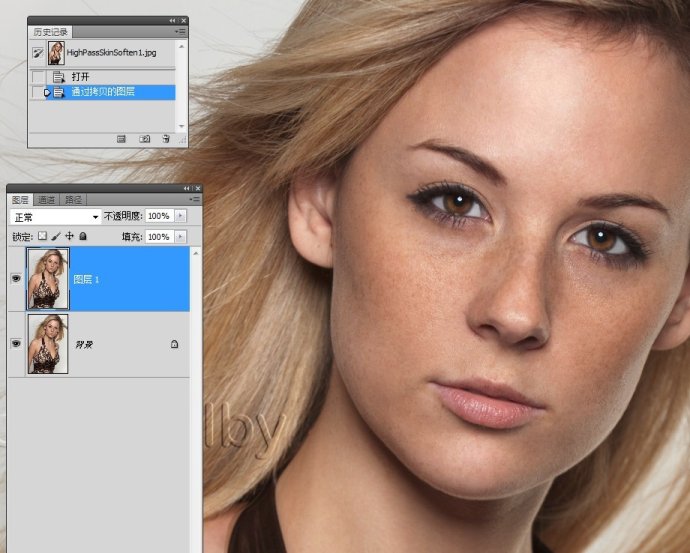Switch to the 通道 (Channels) tab

[46, 200]
